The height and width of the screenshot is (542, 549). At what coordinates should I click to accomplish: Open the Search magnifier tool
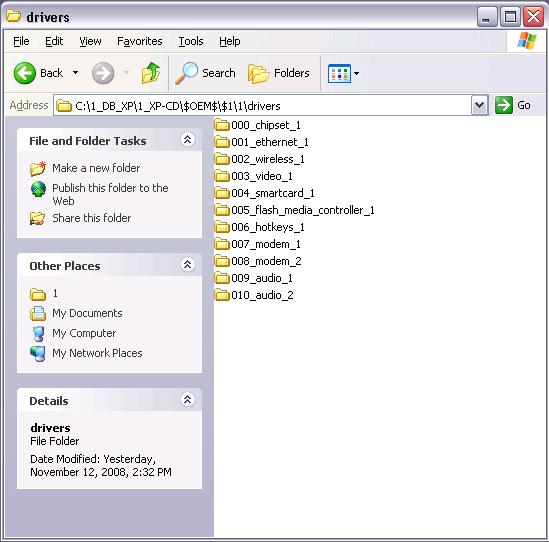pyautogui.click(x=186, y=73)
